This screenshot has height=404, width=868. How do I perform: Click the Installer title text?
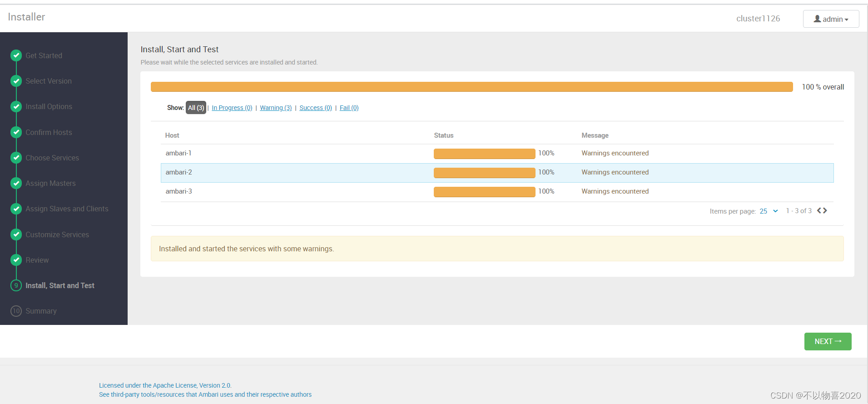pyautogui.click(x=26, y=17)
